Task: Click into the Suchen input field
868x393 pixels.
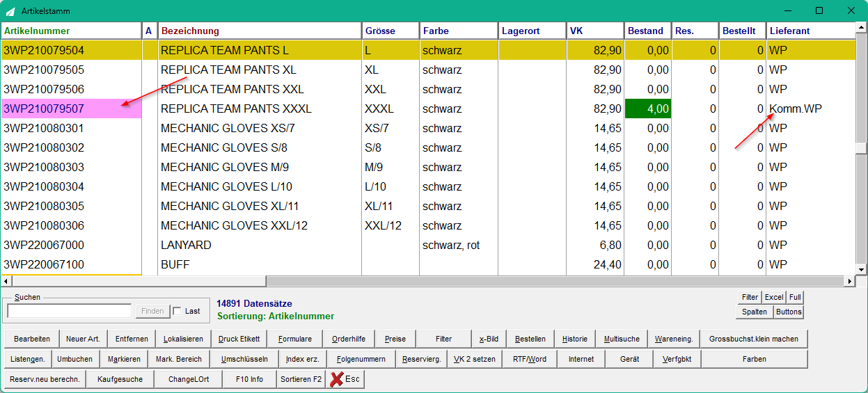Action: click(x=70, y=311)
